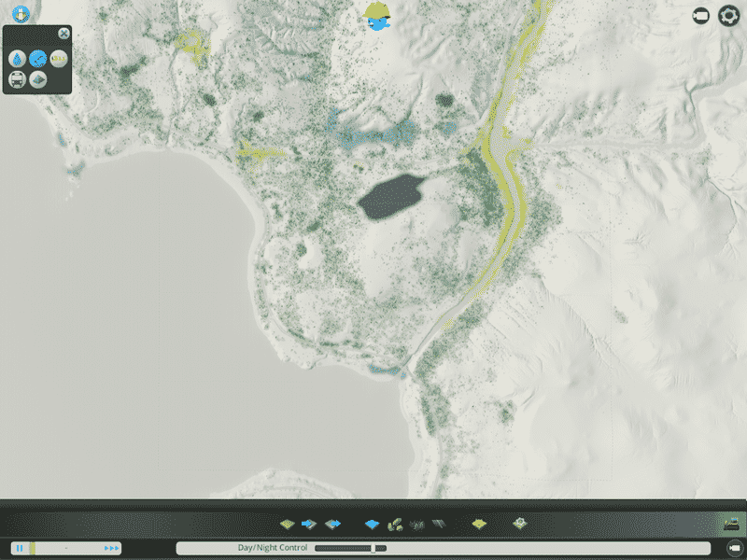The width and height of the screenshot is (747, 560).
Task: Show the yellow resources info view
Action: (59, 59)
